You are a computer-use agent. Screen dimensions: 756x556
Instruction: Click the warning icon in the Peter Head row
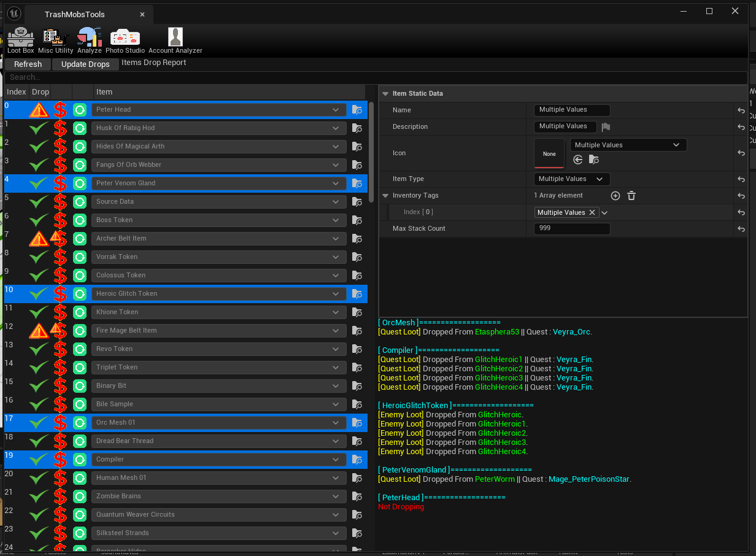39,110
